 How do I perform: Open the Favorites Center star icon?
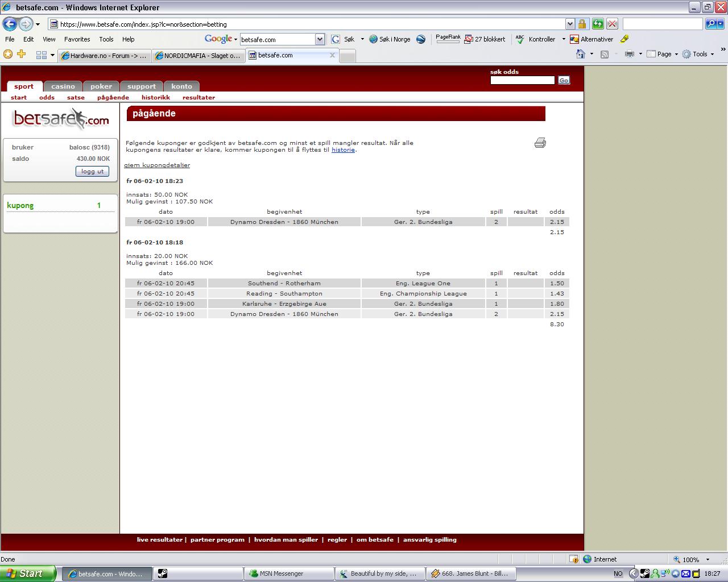point(8,54)
